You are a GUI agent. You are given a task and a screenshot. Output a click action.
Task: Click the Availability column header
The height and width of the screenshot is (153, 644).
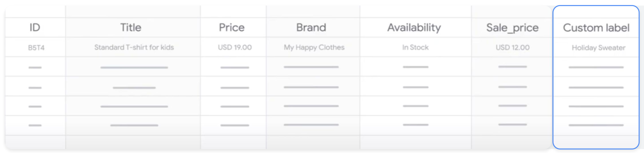click(414, 28)
